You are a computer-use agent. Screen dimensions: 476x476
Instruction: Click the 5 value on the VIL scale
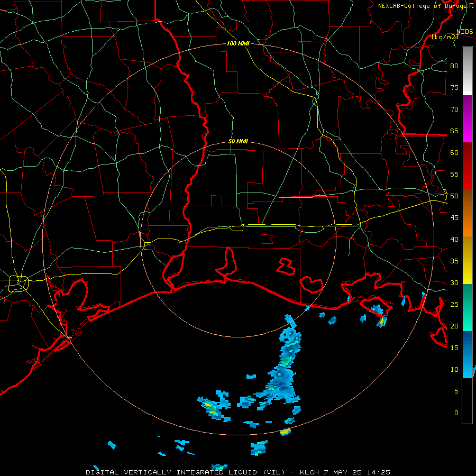click(456, 391)
